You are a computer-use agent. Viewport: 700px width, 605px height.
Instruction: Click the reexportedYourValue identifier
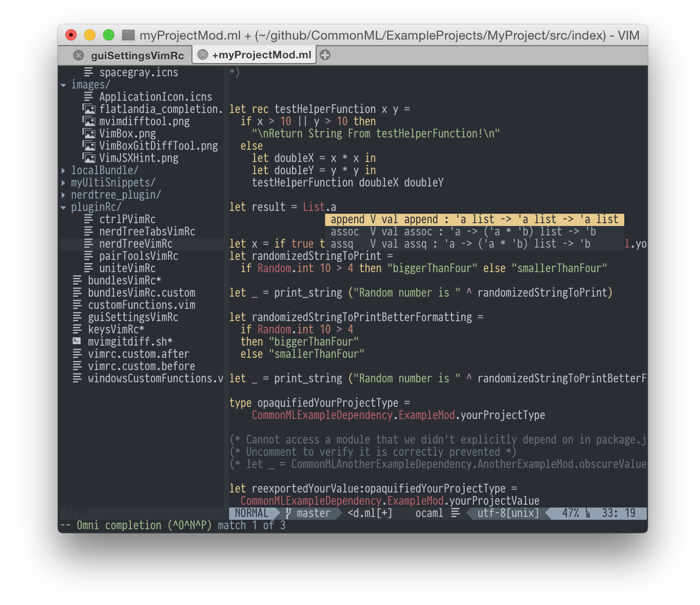coord(306,489)
